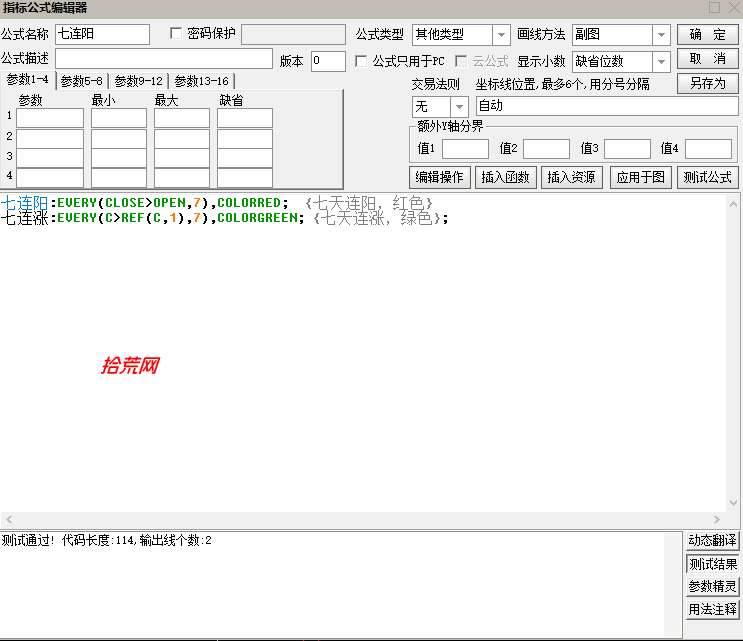Click the horizontal scrollbar left arrow
Image resolution: width=743 pixels, height=641 pixels.
(9, 519)
